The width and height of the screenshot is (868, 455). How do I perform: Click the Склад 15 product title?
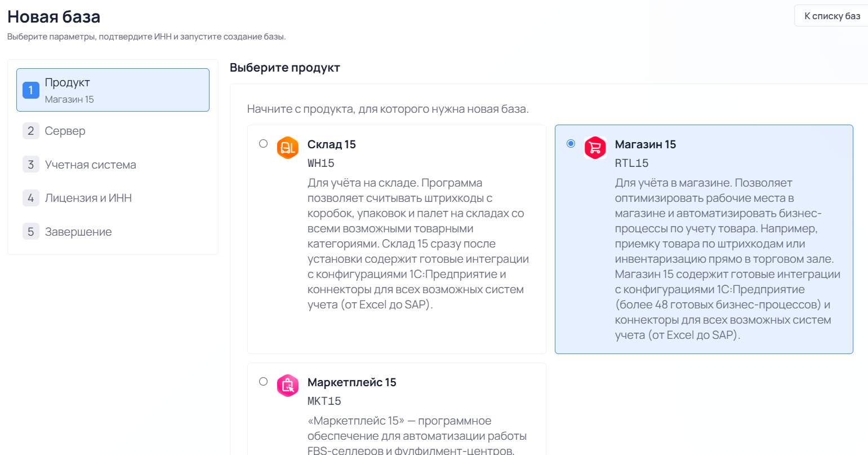click(x=332, y=144)
